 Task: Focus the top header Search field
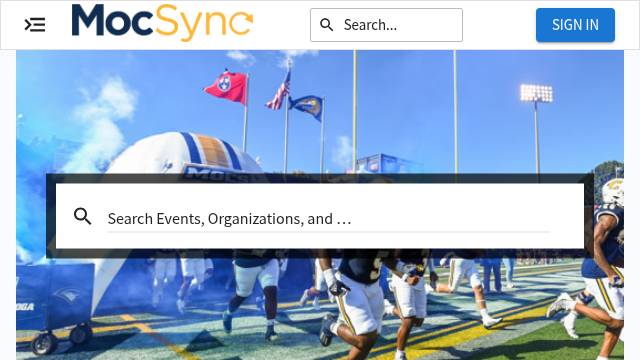[386, 25]
